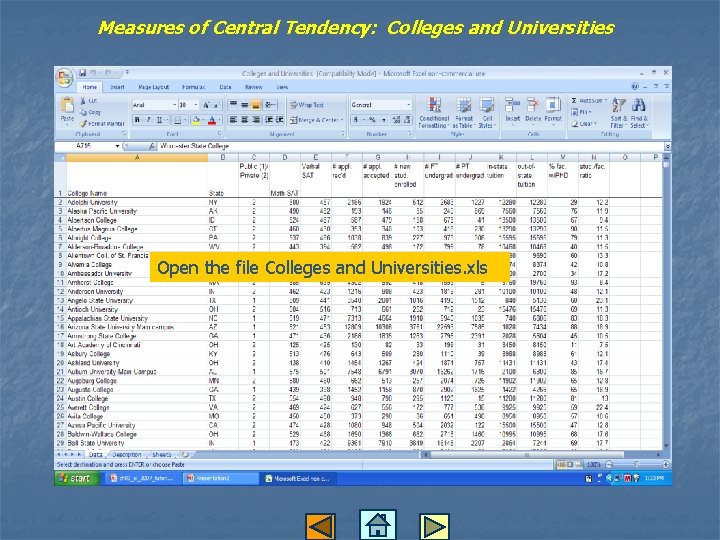Open the Customize Quick Access Toolbar dropdown
This screenshot has height=540, width=720.
tap(127, 73)
